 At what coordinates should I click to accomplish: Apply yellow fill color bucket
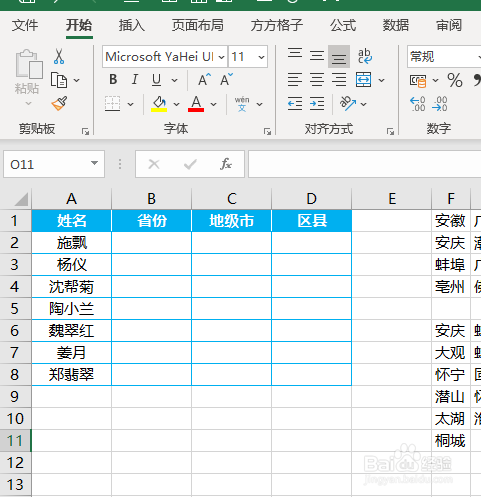(159, 104)
